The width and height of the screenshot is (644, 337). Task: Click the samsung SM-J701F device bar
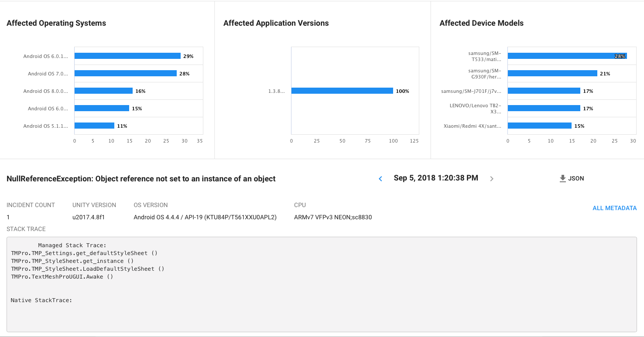[544, 91]
